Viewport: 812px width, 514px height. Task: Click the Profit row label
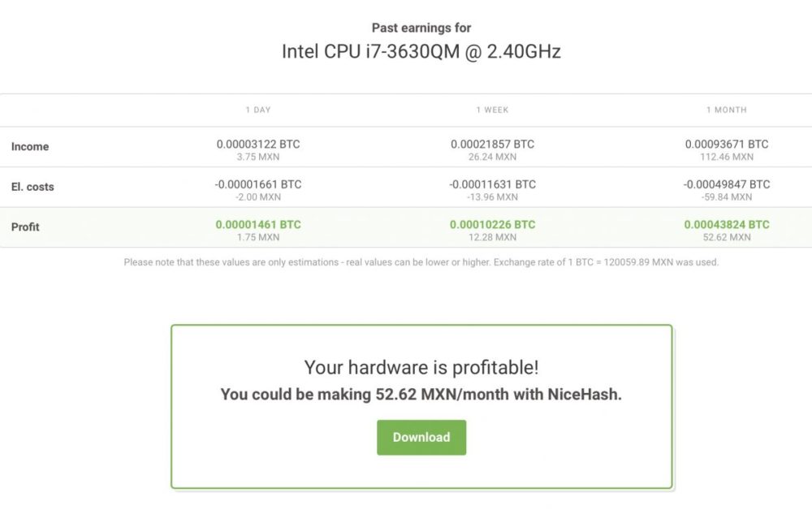[25, 227]
